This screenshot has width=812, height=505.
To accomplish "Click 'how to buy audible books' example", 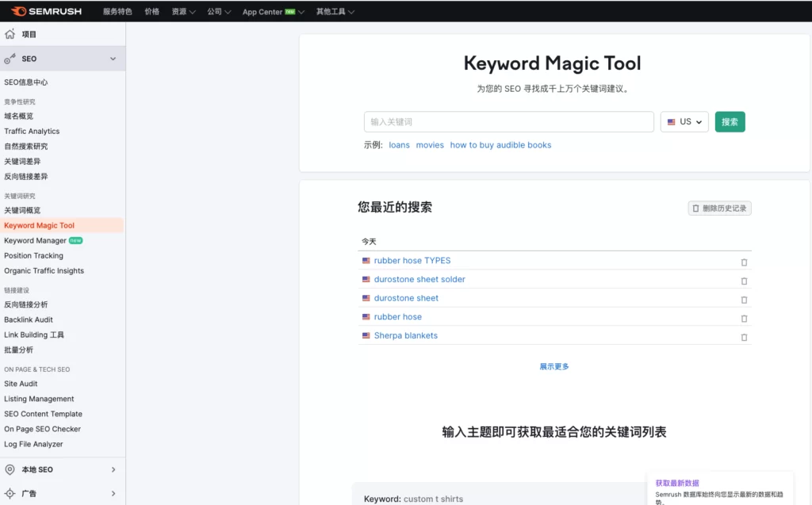I will pos(501,145).
